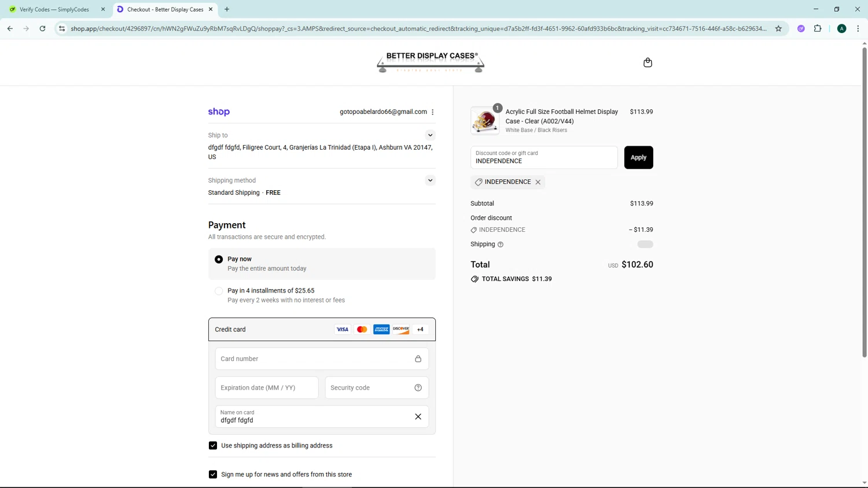868x488 pixels.
Task: Click the lock icon in card number field
Action: point(418,359)
